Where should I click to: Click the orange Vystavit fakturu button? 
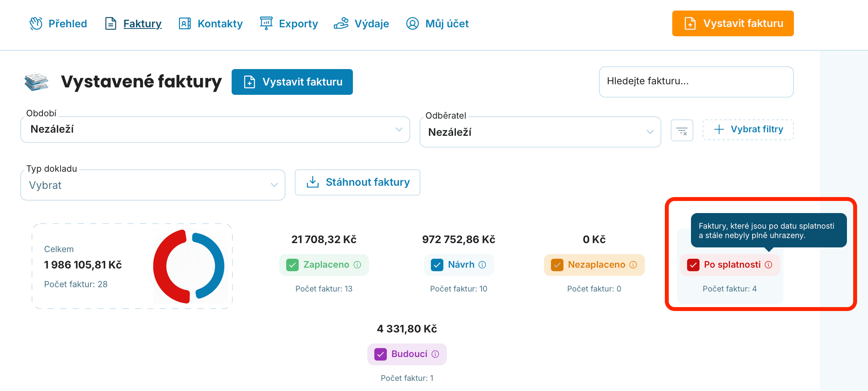coord(733,23)
